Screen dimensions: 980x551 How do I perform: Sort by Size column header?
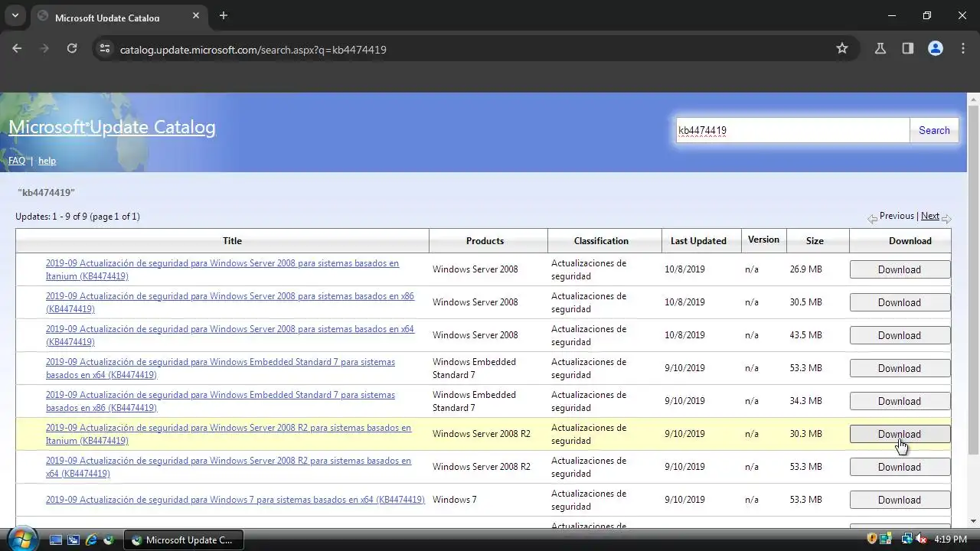(815, 240)
